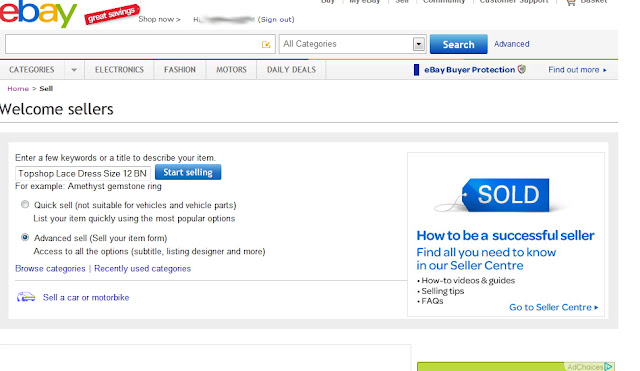Viewport: 640px width, 371px height.
Task: Click the search box suggestion icon
Action: coord(266,44)
